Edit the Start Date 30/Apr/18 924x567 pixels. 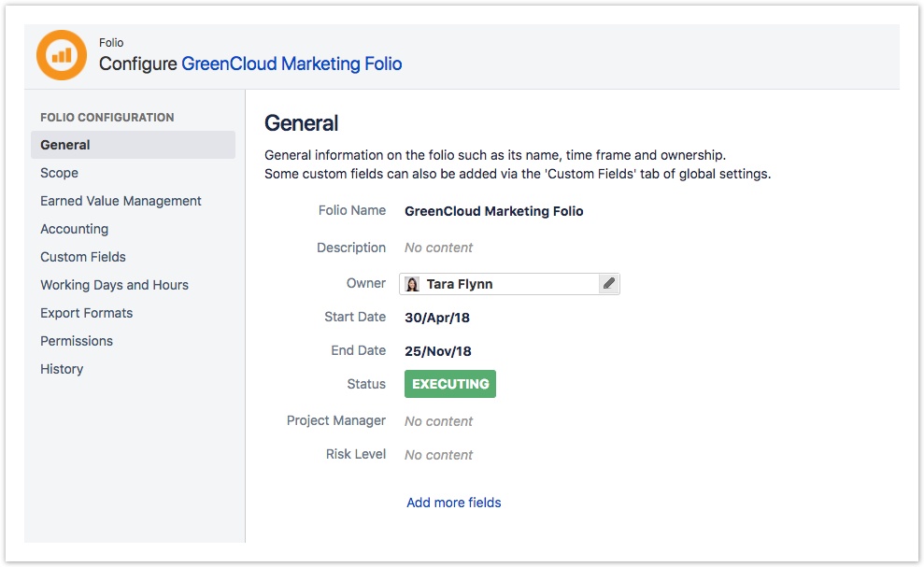pos(436,318)
